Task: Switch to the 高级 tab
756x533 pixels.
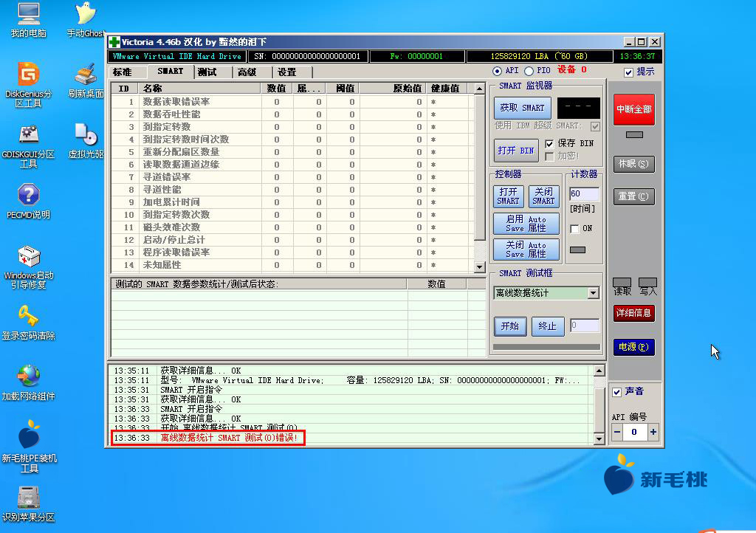Action: (x=247, y=72)
